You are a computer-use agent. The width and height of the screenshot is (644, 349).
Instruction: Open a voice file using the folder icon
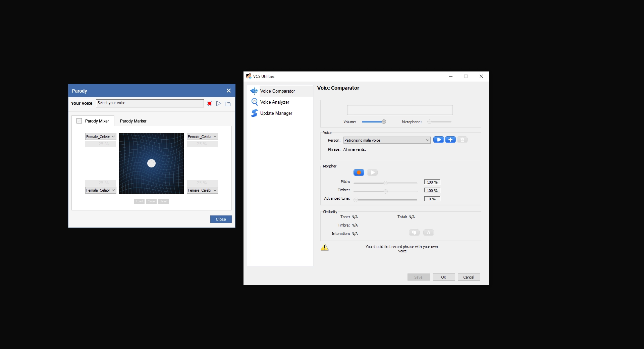(x=228, y=103)
